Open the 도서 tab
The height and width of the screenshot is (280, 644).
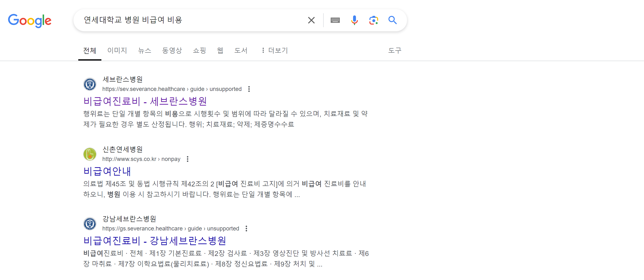(x=241, y=51)
